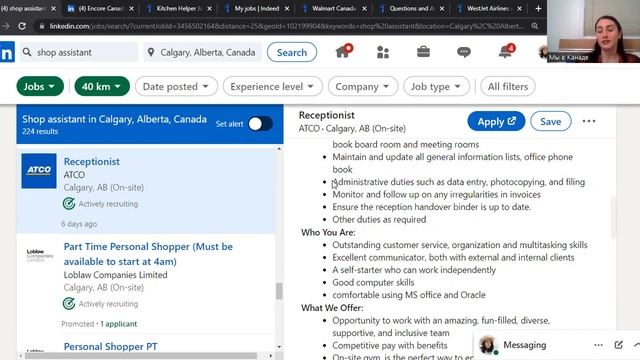Screen dimensions: 640x360
Task: Expand the Company filter
Action: [x=362, y=87]
